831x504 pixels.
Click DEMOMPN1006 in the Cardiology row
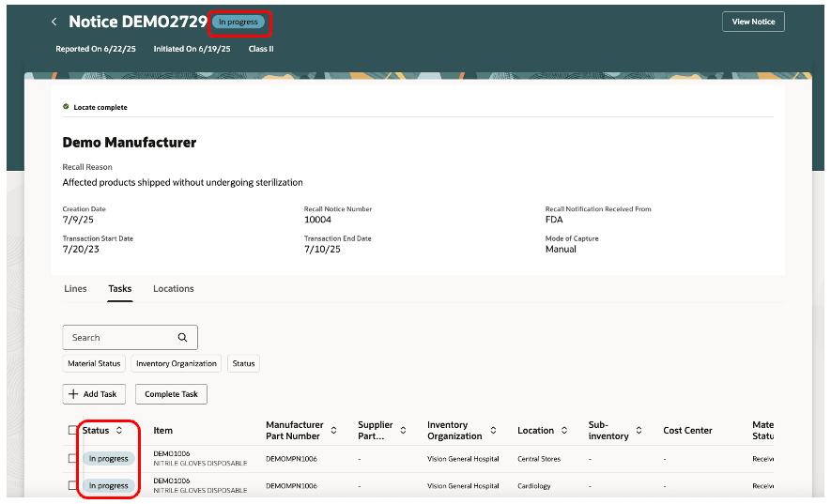[291, 486]
